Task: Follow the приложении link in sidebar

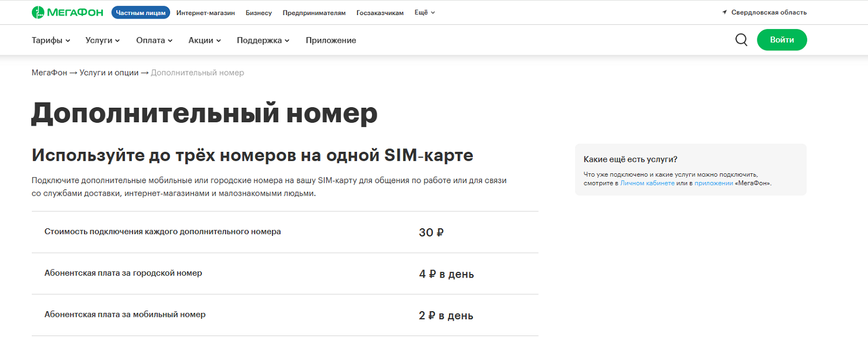Action: click(714, 183)
